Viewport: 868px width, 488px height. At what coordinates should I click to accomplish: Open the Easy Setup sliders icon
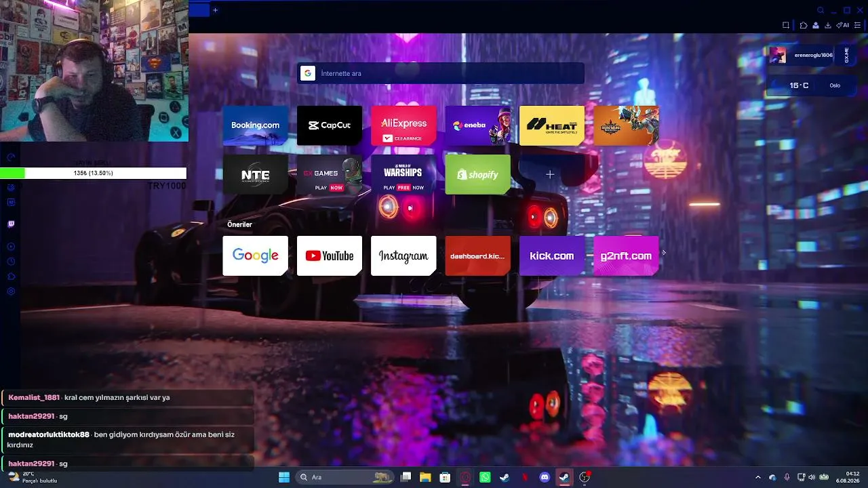pyautogui.click(x=858, y=25)
